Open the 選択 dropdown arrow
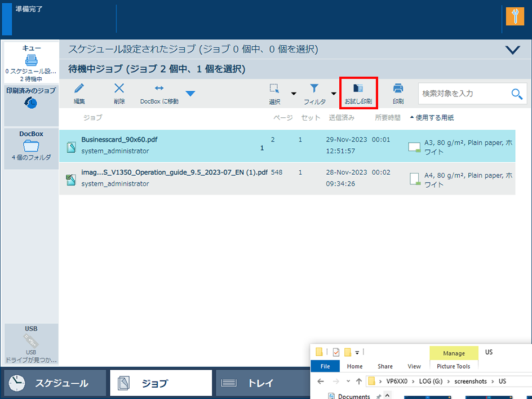 tap(294, 94)
